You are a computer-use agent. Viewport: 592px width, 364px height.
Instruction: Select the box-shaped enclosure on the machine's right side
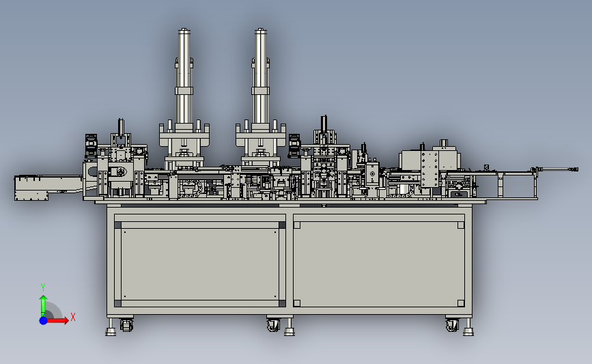pos(430,160)
